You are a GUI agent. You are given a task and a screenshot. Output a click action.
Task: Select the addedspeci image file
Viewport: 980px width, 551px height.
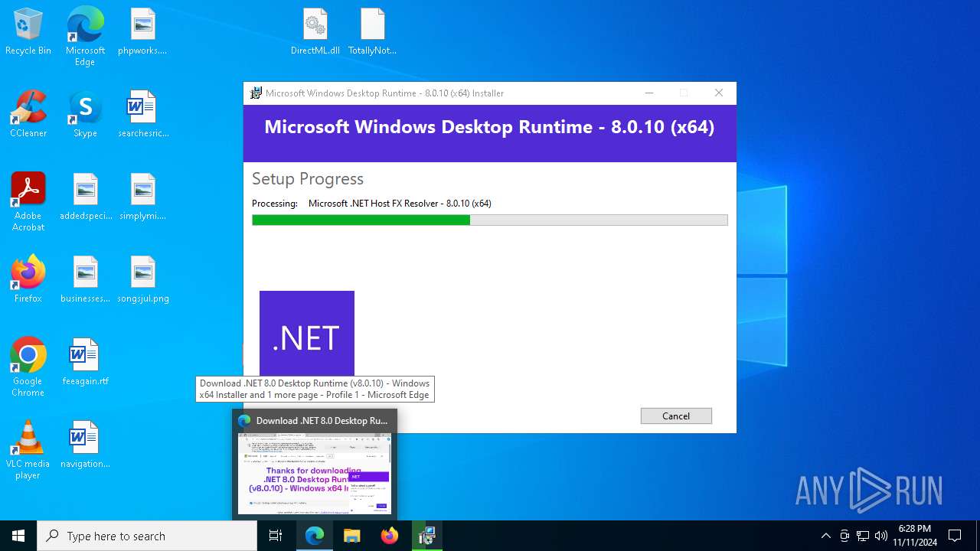85,197
